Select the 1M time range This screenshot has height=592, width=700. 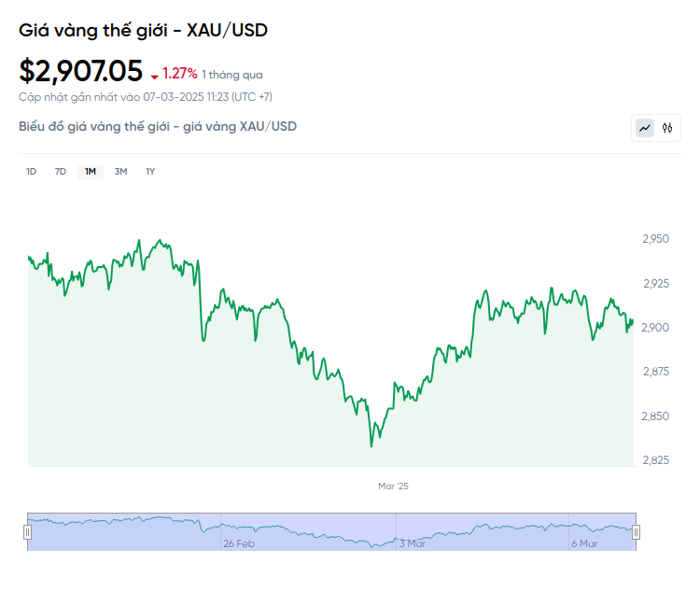pyautogui.click(x=91, y=172)
